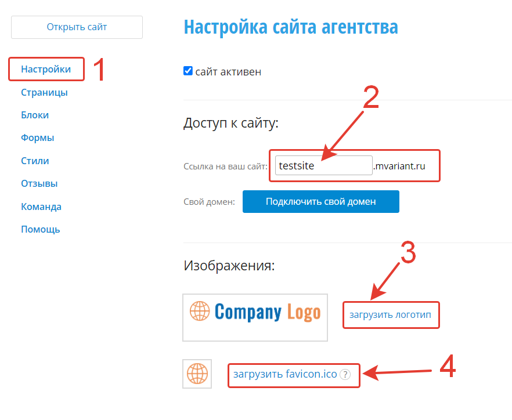Select Блоки from the left menu
The image size is (512, 420).
(x=35, y=115)
